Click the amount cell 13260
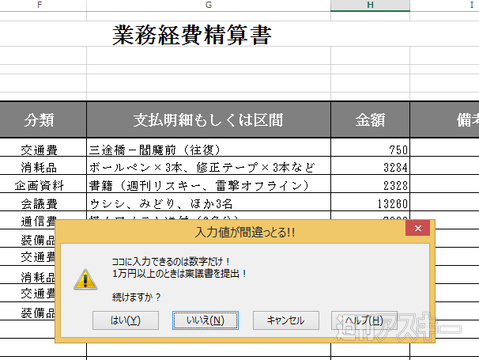 (x=370, y=203)
